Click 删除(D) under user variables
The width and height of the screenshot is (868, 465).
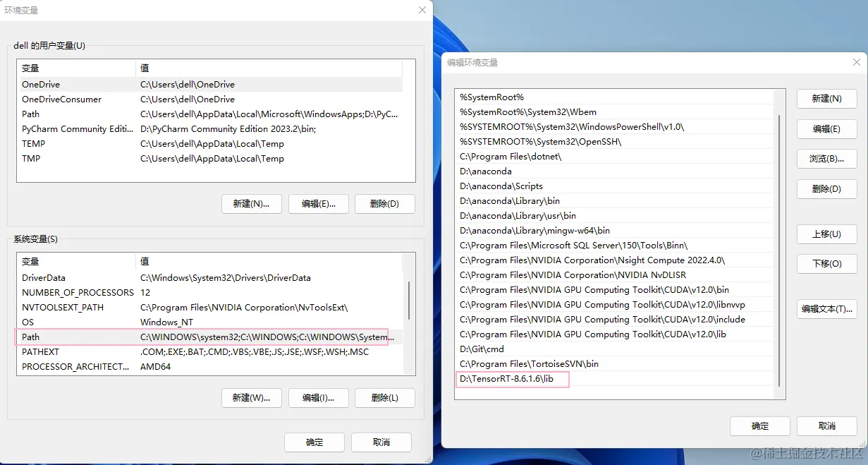point(385,204)
